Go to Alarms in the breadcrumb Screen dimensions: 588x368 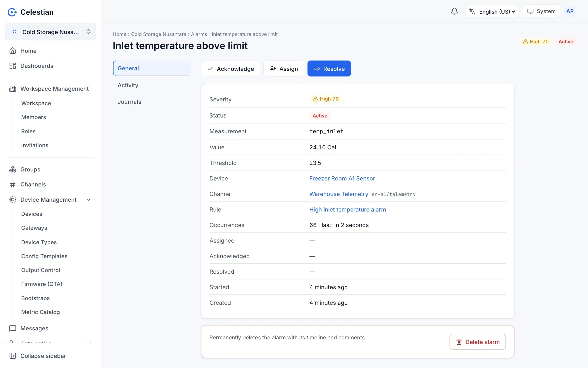pyautogui.click(x=199, y=34)
